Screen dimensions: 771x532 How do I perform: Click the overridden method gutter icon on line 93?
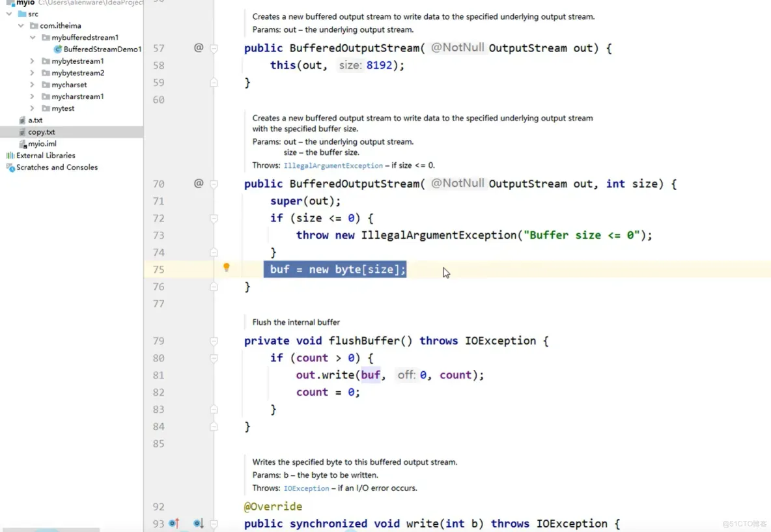click(198, 523)
